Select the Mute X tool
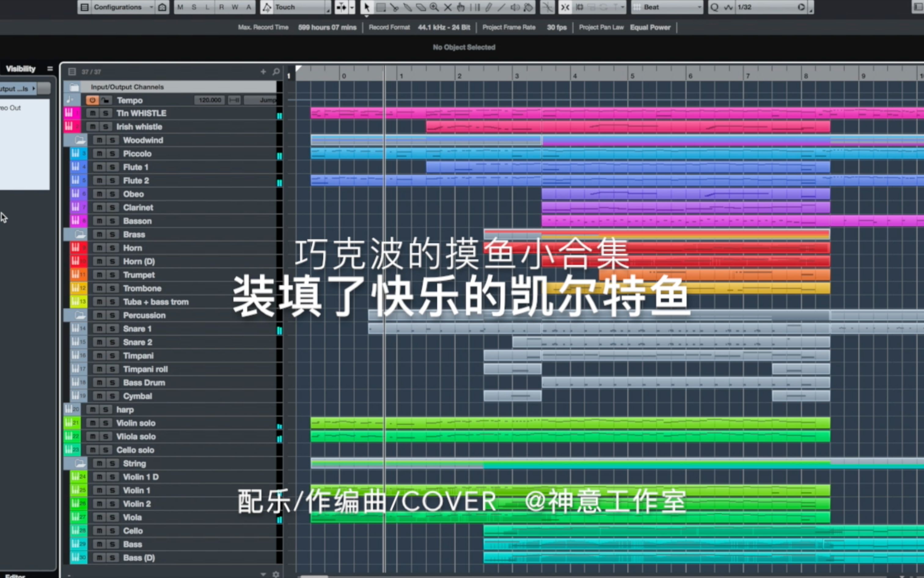 [448, 7]
